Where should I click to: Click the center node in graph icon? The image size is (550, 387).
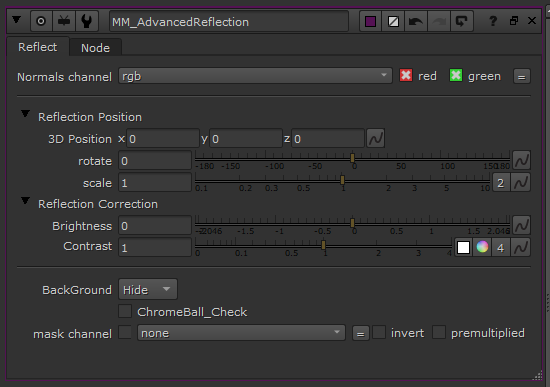click(x=41, y=21)
